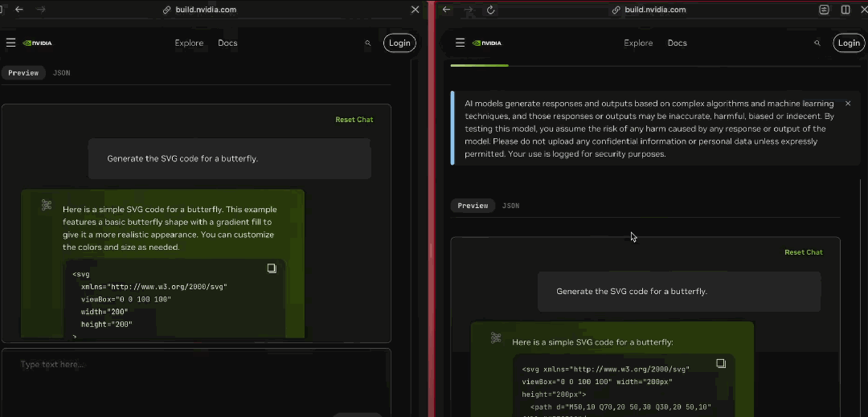Image resolution: width=868 pixels, height=417 pixels.
Task: Click the width="200" line in the left code
Action: tap(104, 312)
